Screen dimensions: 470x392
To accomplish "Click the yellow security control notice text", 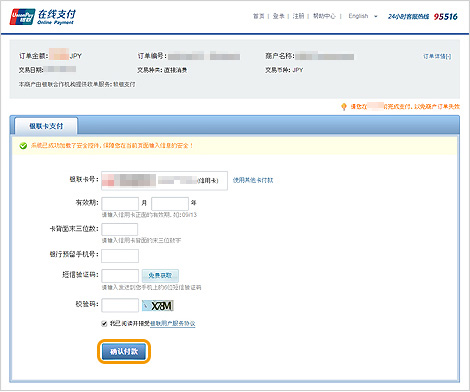I will [112, 146].
